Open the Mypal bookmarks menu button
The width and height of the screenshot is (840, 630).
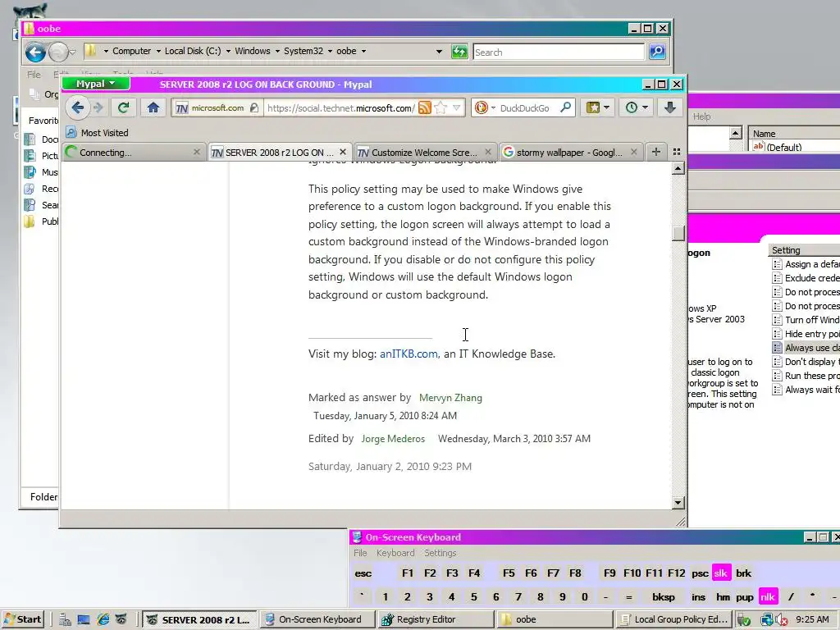(x=597, y=107)
